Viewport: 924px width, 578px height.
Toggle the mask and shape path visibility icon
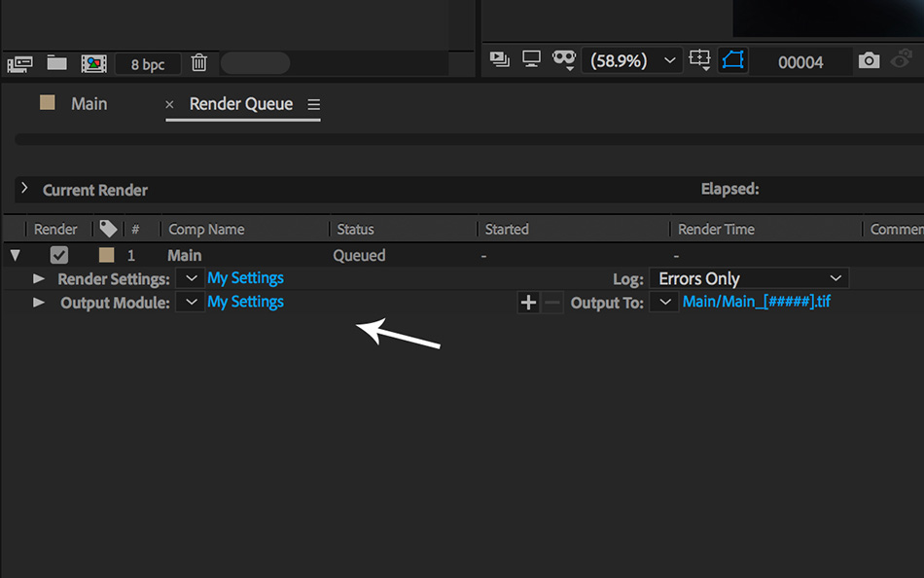tap(732, 60)
